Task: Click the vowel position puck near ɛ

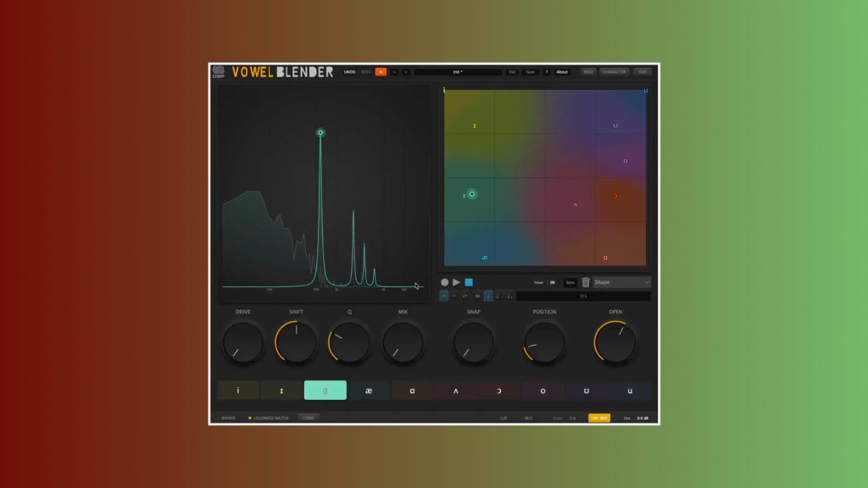Action: coord(471,194)
